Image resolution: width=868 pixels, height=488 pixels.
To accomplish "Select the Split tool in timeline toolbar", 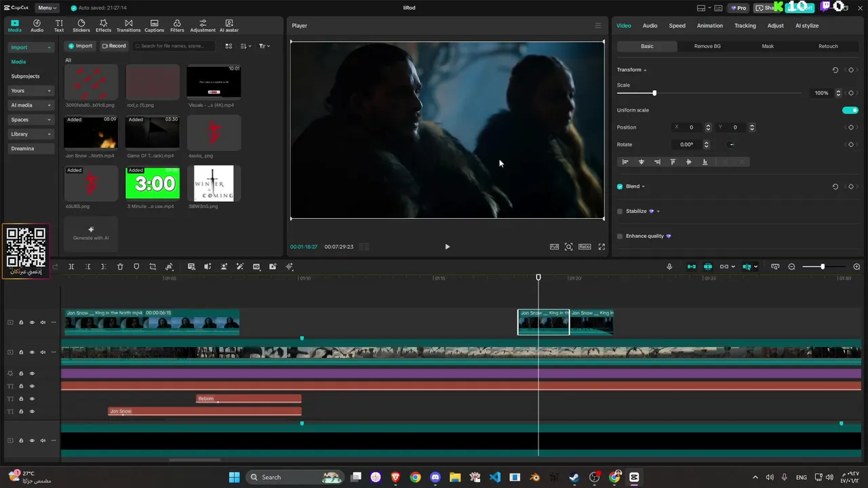I will [71, 266].
